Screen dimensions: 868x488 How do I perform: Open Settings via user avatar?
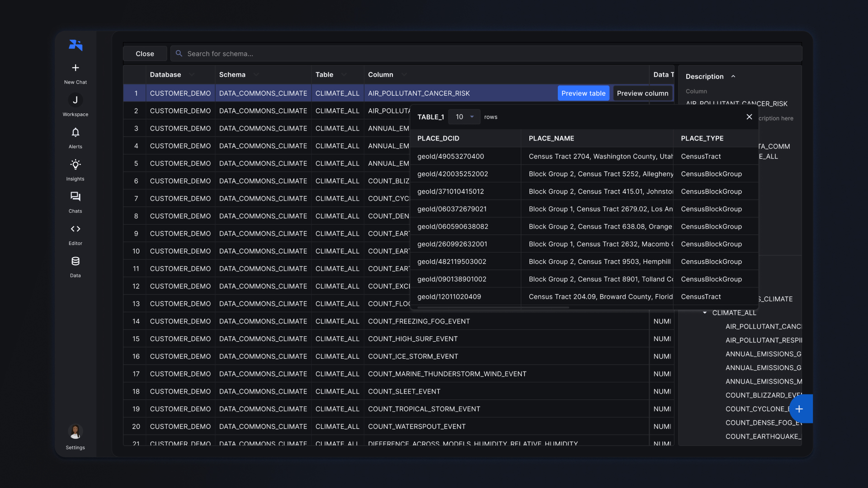click(x=75, y=432)
